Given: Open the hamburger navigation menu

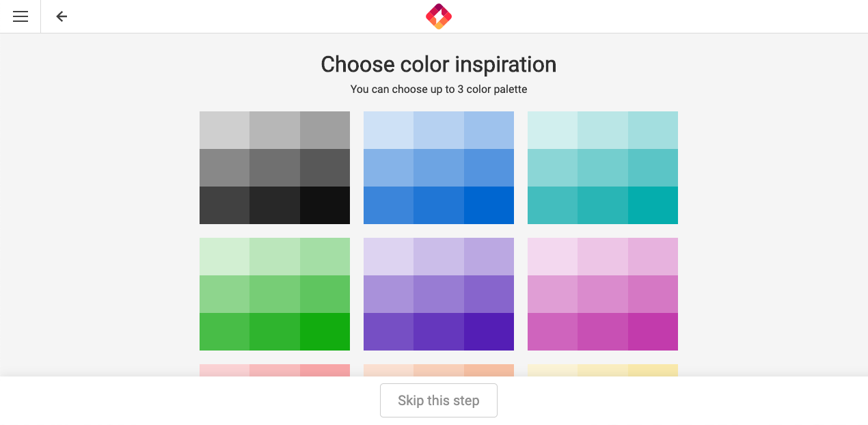Looking at the screenshot, I should [21, 16].
